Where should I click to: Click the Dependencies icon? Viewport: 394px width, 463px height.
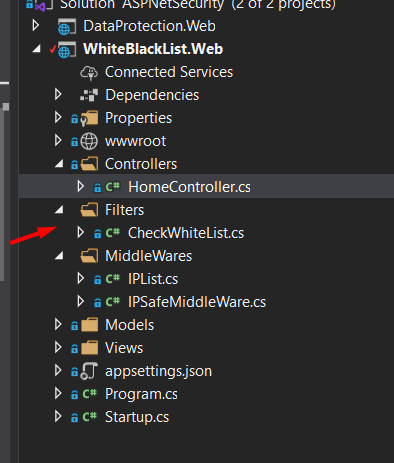89,95
